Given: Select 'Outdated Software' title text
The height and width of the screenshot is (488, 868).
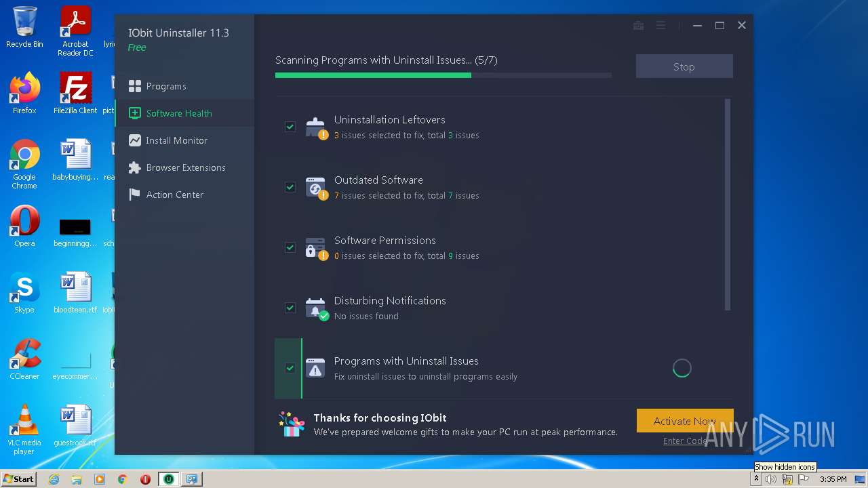Looking at the screenshot, I should pyautogui.click(x=378, y=180).
